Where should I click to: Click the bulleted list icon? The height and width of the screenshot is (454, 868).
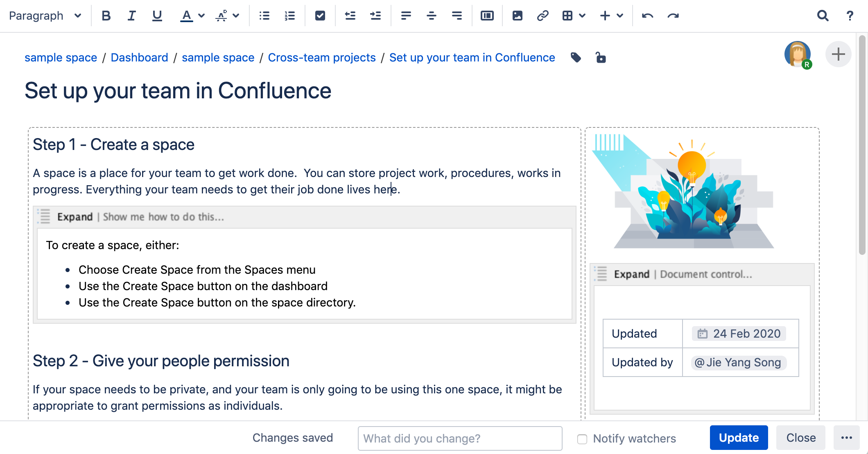tap(264, 16)
